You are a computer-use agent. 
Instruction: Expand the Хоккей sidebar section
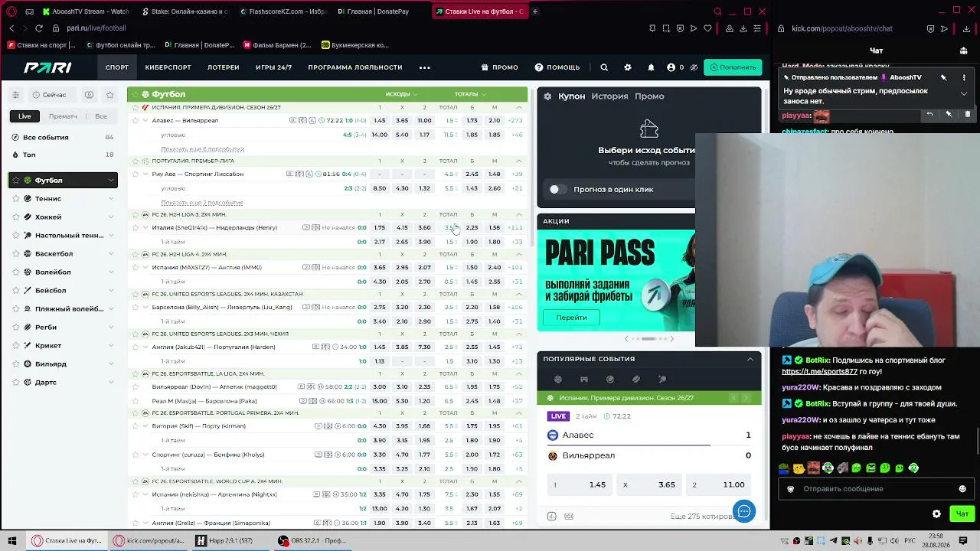point(111,217)
